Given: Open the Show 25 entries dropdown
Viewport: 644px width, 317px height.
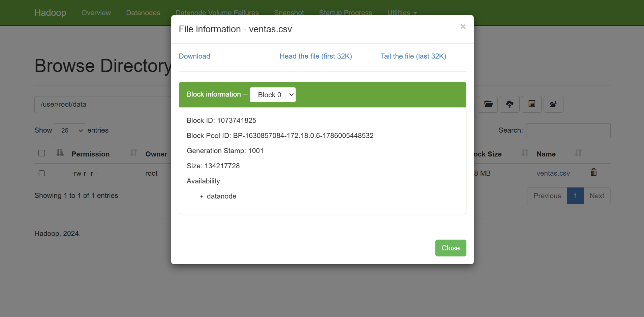Looking at the screenshot, I should tap(69, 131).
